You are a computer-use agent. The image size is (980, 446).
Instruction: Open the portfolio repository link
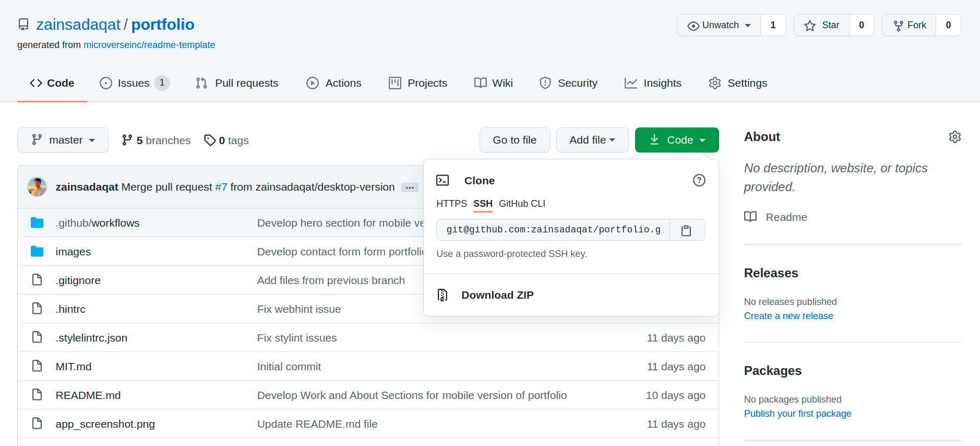[163, 25]
